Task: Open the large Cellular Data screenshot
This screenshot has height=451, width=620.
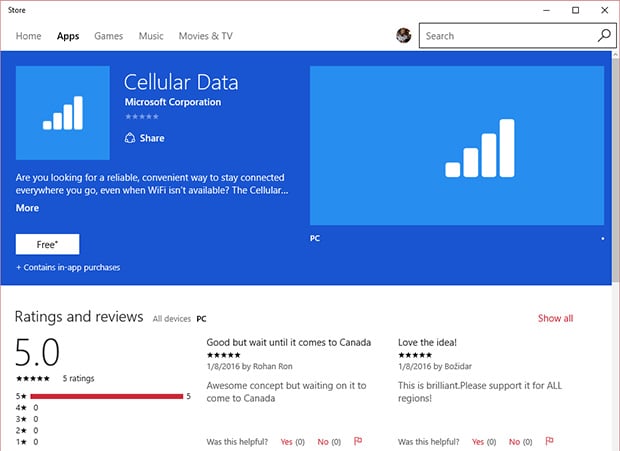Action: coord(457,146)
